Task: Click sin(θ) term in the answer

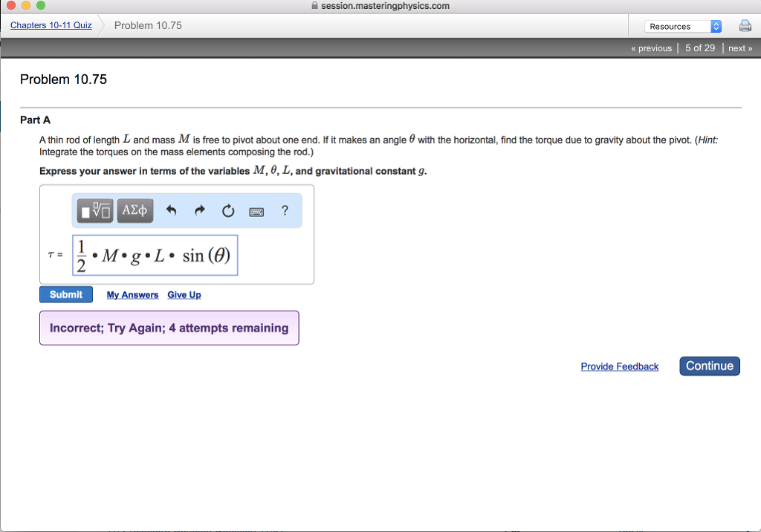Action: pyautogui.click(x=207, y=256)
